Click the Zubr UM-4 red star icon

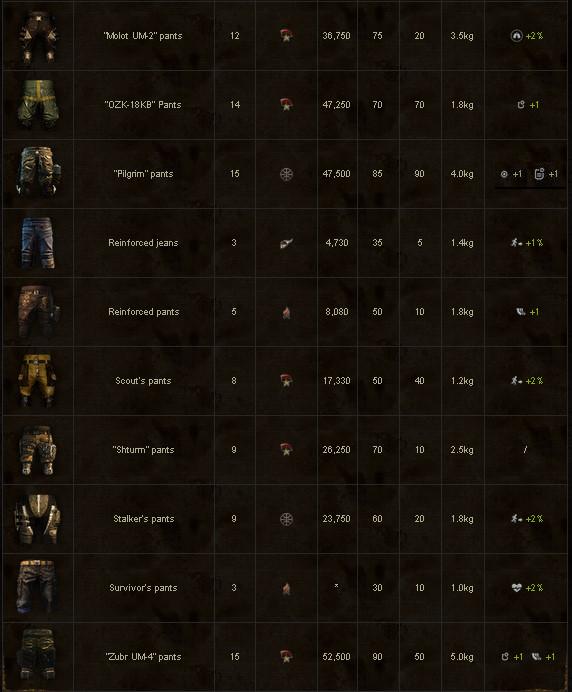point(286,657)
